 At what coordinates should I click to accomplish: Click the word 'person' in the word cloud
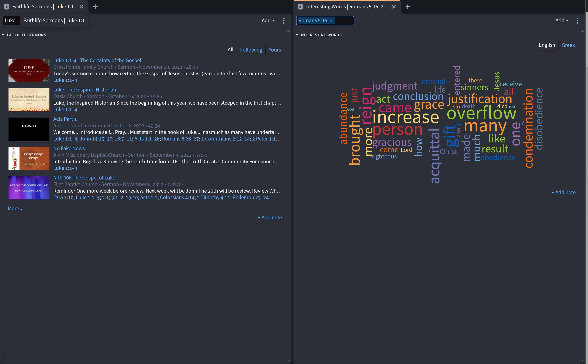[x=398, y=130]
